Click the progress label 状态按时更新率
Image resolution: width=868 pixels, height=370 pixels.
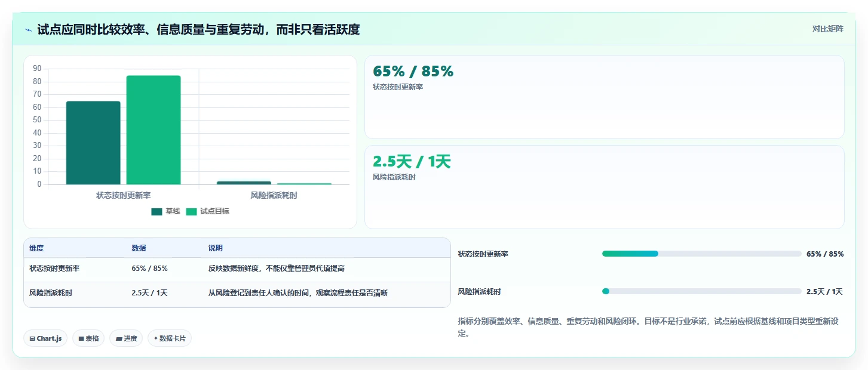pos(483,254)
